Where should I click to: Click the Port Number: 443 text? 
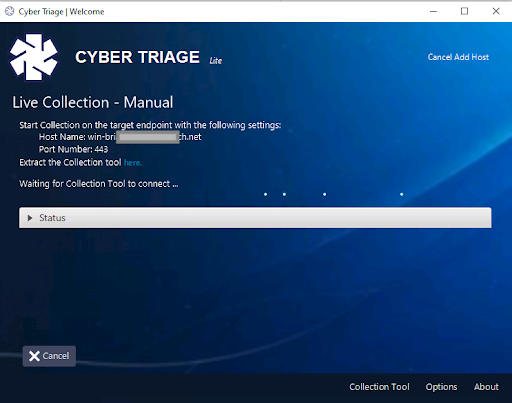coord(73,149)
